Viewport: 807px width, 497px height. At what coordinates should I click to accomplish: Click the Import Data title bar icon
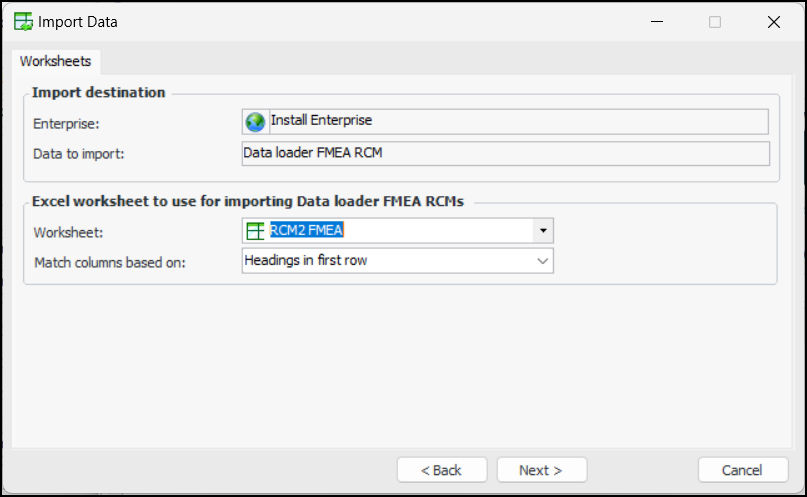[x=21, y=21]
